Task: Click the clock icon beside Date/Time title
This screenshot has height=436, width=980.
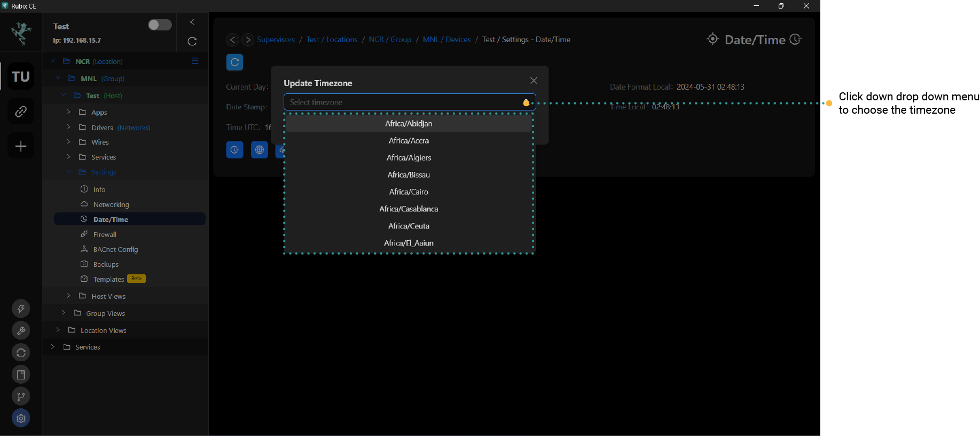Action: (x=796, y=39)
